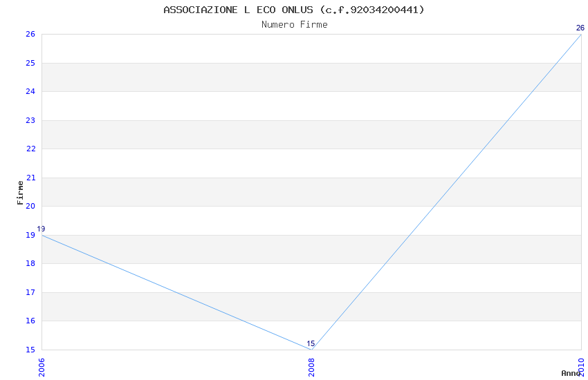The height and width of the screenshot is (380, 588).
Task: Click y-axis tick value 20
Action: pyautogui.click(x=30, y=206)
